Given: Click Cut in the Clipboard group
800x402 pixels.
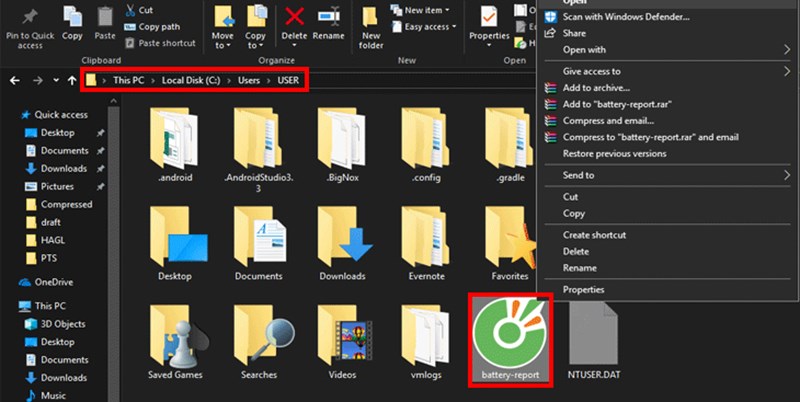Looking at the screenshot, I should pos(139,10).
